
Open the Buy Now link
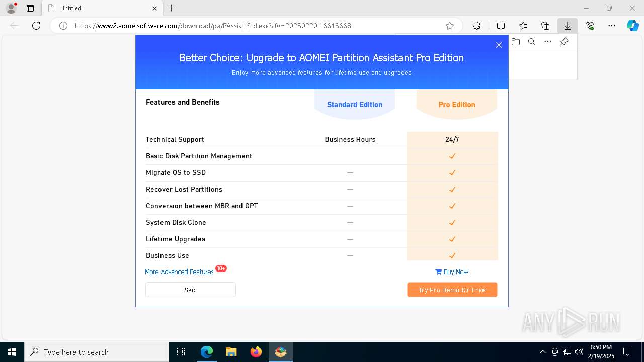point(456,271)
